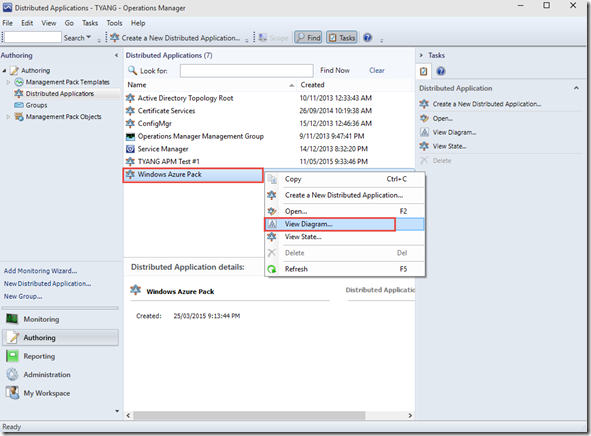Image resolution: width=591 pixels, height=436 pixels.
Task: Click the View Diagram icon in the Tasks pane
Action: 424,132
